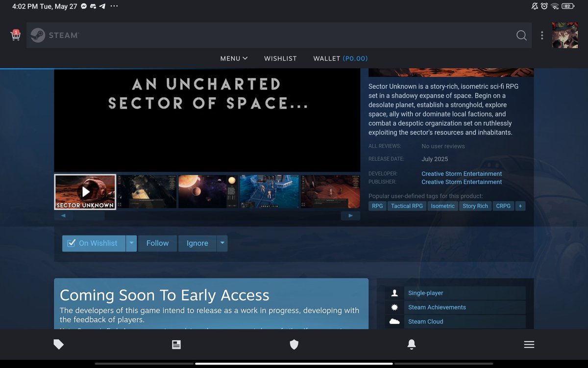This screenshot has height=368, width=588.
Task: Tap the Discord icon in status bar
Action: pos(93,6)
